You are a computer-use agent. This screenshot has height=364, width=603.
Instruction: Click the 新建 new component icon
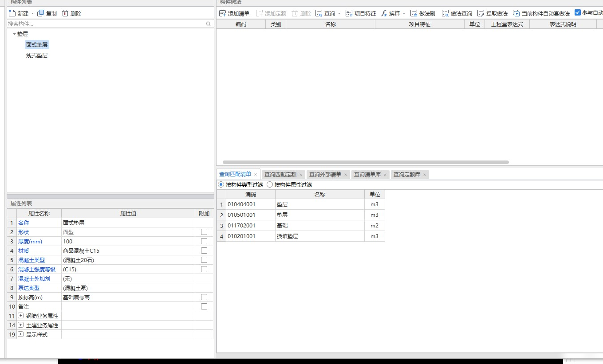12,13
